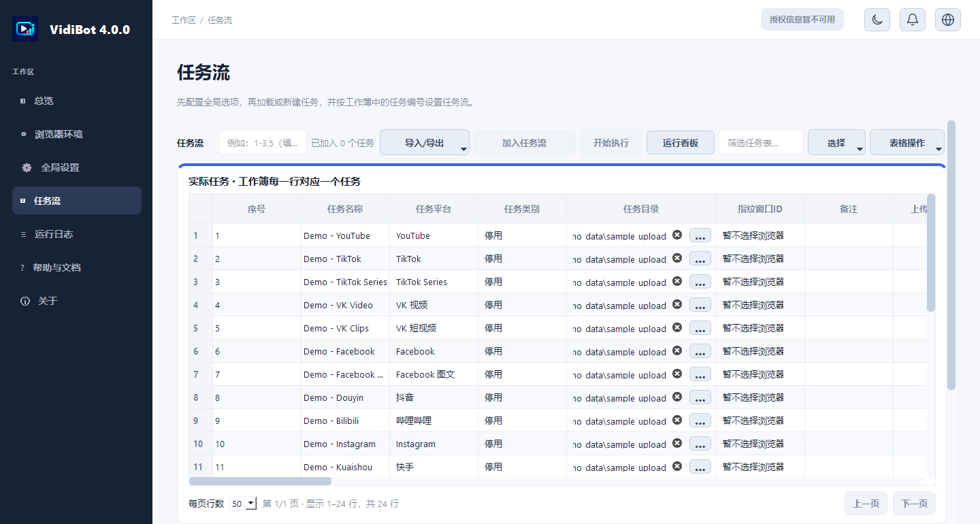Viewport: 980px width, 524px height.
Task: Click the 授权信息暂不可用 badge
Action: (x=802, y=20)
